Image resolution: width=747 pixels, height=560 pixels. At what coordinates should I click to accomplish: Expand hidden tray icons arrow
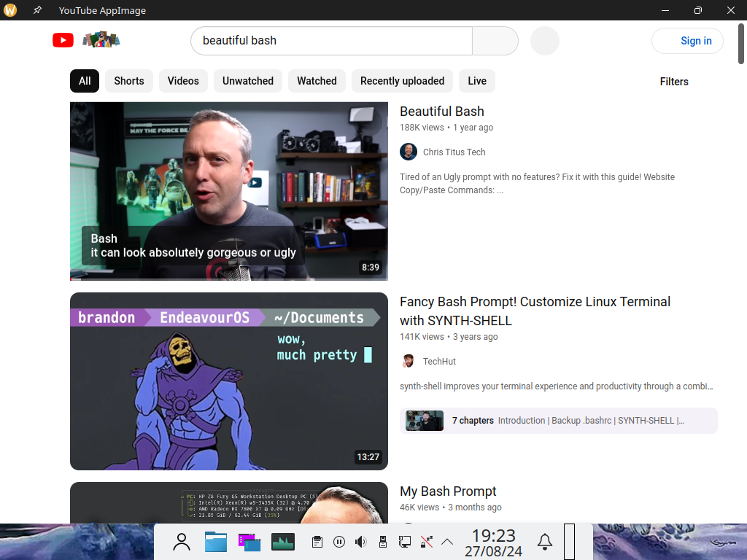click(x=447, y=542)
